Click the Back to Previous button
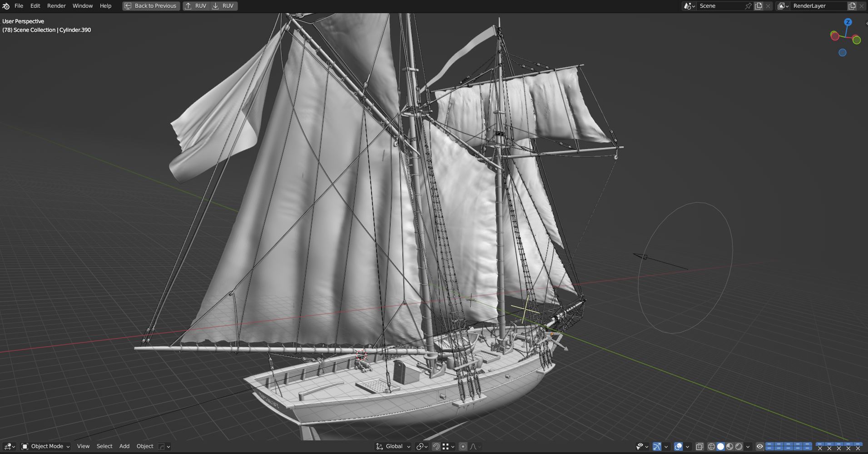 coord(151,6)
